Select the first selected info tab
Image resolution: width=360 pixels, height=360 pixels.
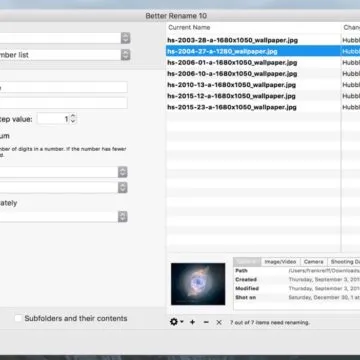[x=247, y=262]
